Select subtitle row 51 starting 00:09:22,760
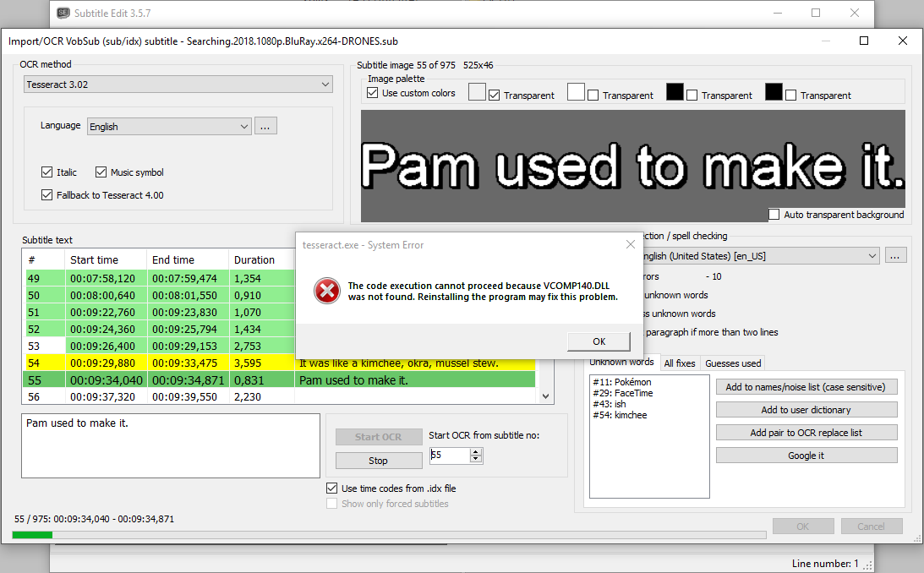This screenshot has height=573, width=924. coord(159,312)
